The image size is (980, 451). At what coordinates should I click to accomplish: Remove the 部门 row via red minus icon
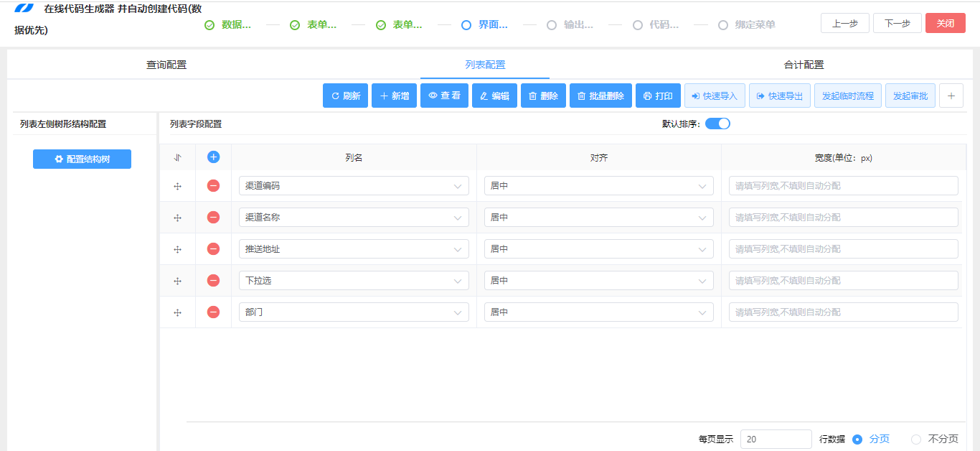tap(213, 312)
